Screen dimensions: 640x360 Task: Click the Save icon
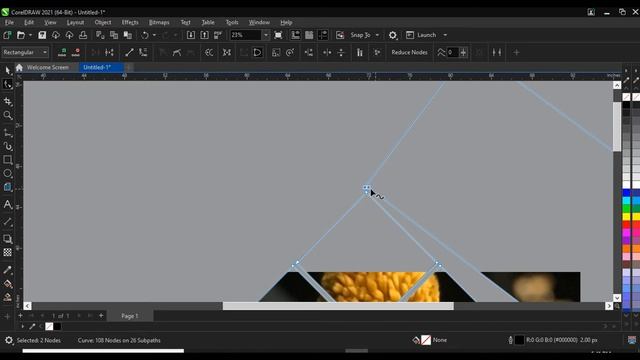(42, 35)
